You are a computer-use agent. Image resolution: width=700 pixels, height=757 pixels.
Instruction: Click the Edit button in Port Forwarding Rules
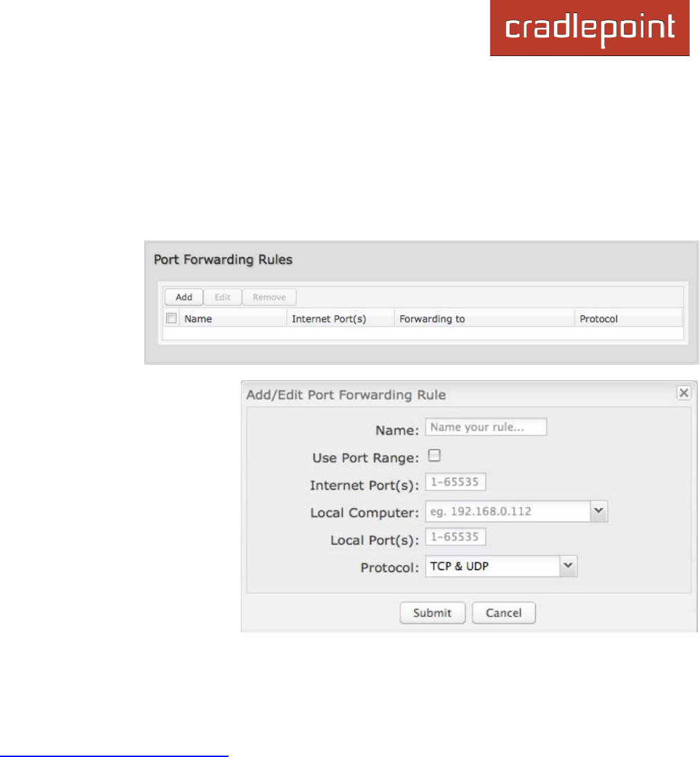click(x=222, y=297)
